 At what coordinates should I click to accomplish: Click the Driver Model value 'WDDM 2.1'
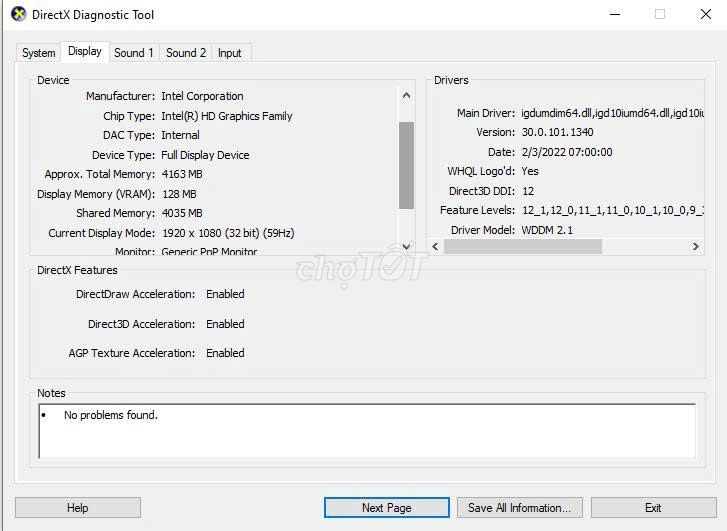(x=547, y=230)
